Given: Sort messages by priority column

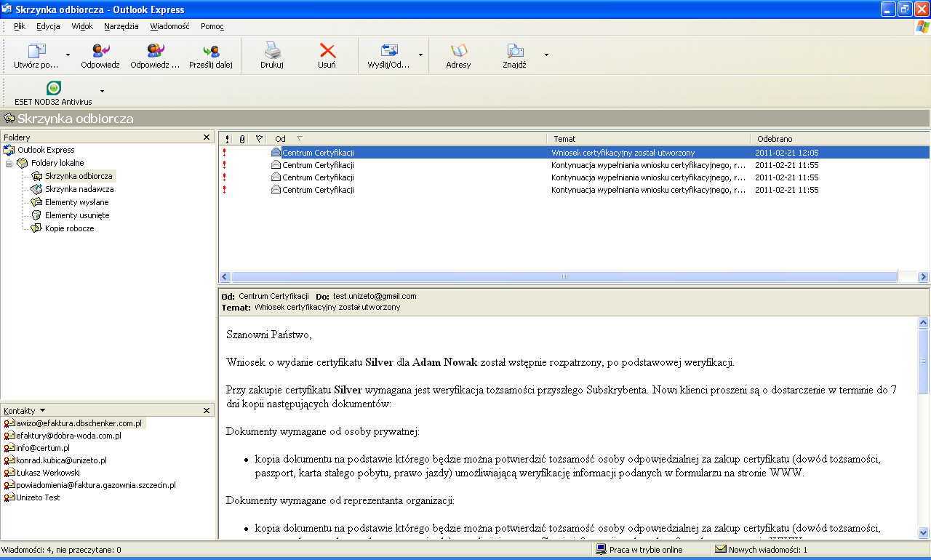Looking at the screenshot, I should (x=227, y=139).
